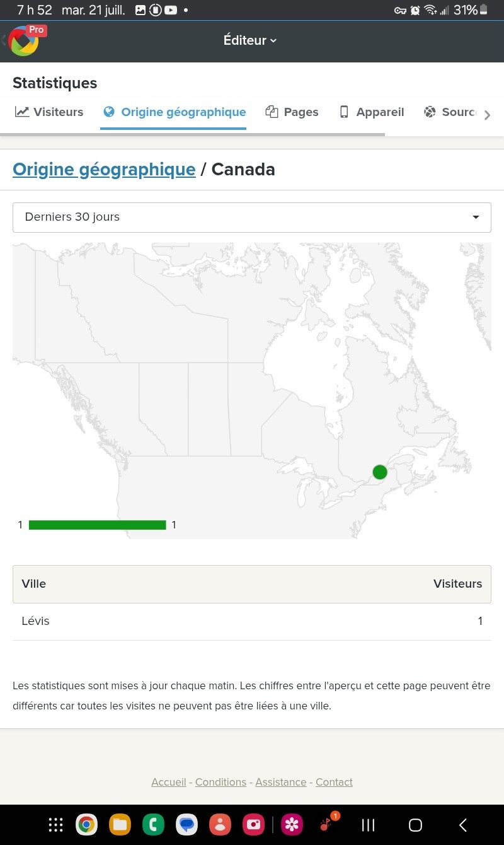Image resolution: width=504 pixels, height=845 pixels.
Task: Expand the Éditeur dropdown menu
Action: 250,40
